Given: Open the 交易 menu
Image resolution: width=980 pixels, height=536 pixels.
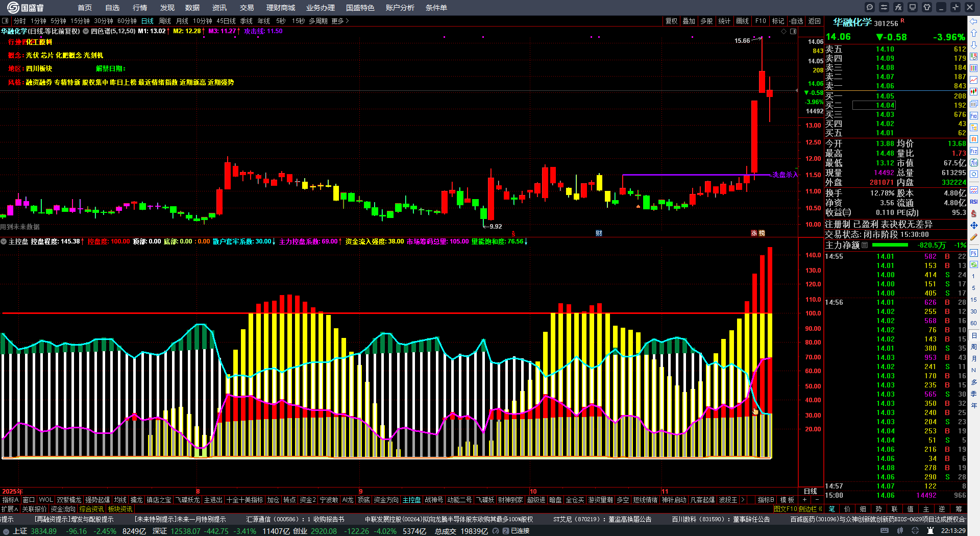Looking at the screenshot, I should coord(247,8).
